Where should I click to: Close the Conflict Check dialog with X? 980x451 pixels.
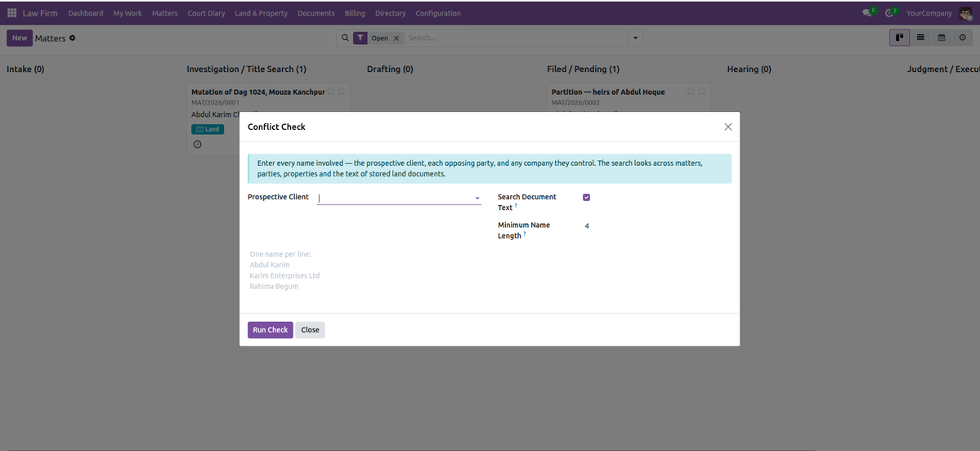tap(728, 127)
